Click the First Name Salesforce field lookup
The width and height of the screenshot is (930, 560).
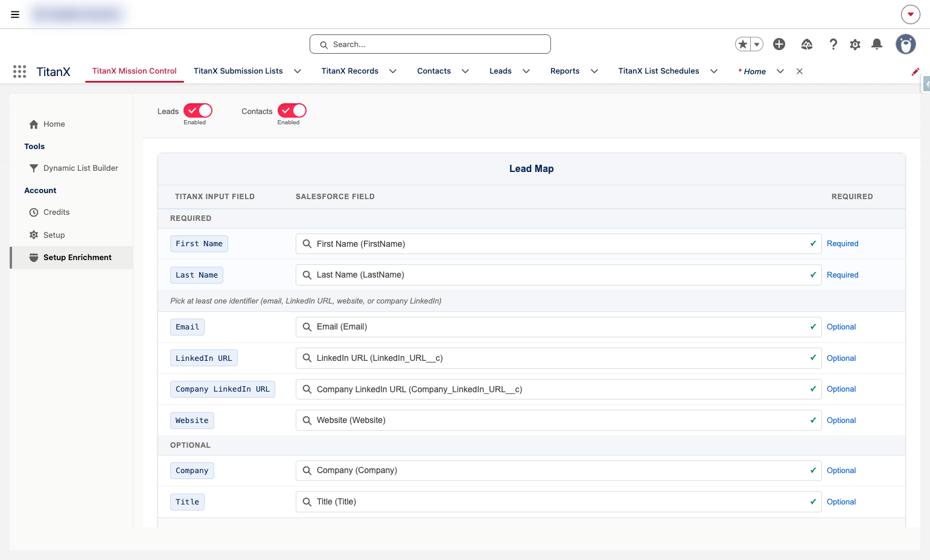click(558, 244)
